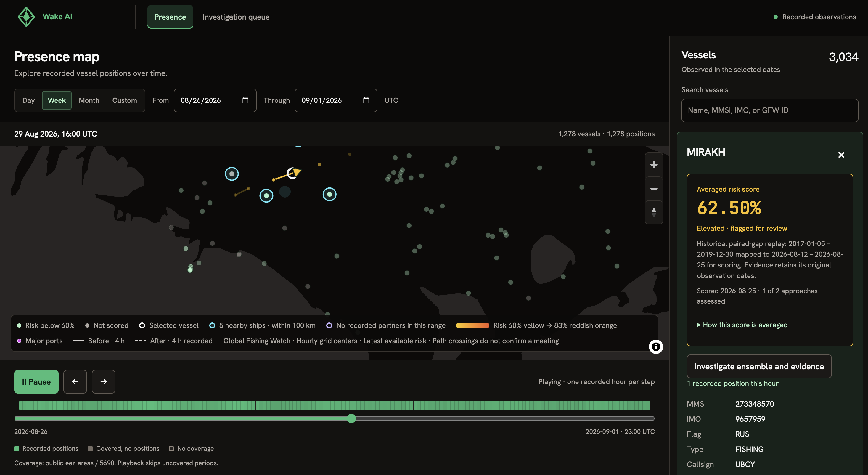Screen dimensions: 868x475
Task: Click the From date field 08/26/2026
Action: 215,100
